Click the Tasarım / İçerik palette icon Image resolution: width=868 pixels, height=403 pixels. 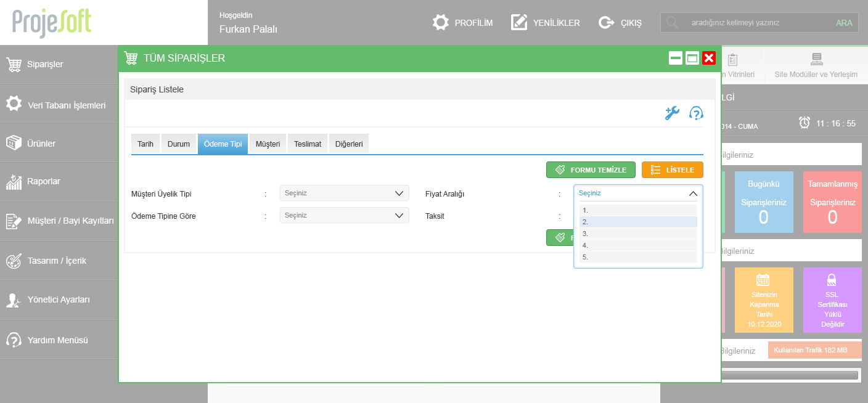14,261
